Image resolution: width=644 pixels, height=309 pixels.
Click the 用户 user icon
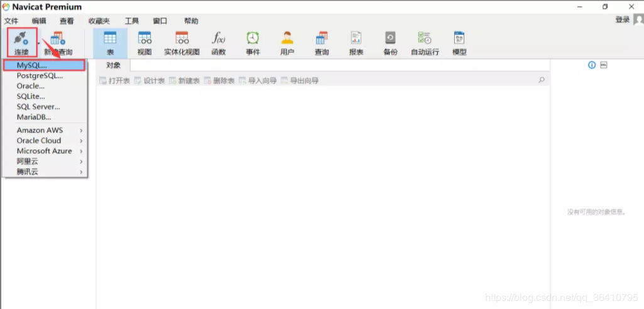coord(287,38)
